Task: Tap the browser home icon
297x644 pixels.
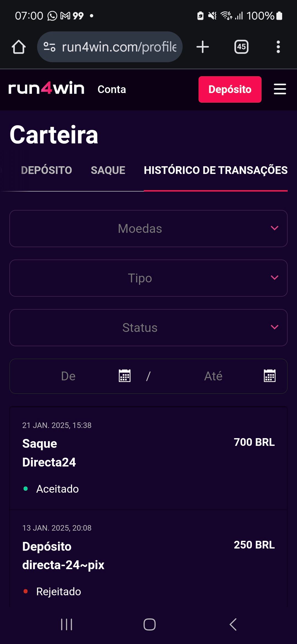Action: pos(19,47)
